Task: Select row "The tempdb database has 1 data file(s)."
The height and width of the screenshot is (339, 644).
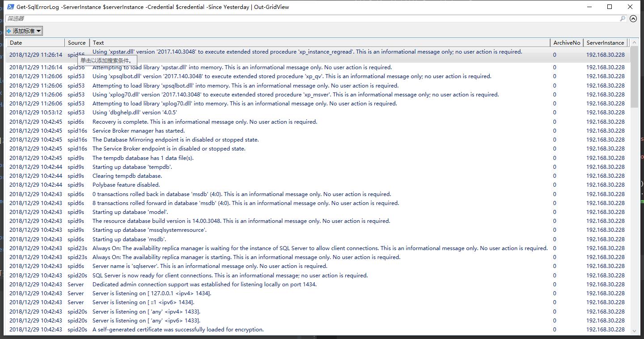Action: pos(318,158)
